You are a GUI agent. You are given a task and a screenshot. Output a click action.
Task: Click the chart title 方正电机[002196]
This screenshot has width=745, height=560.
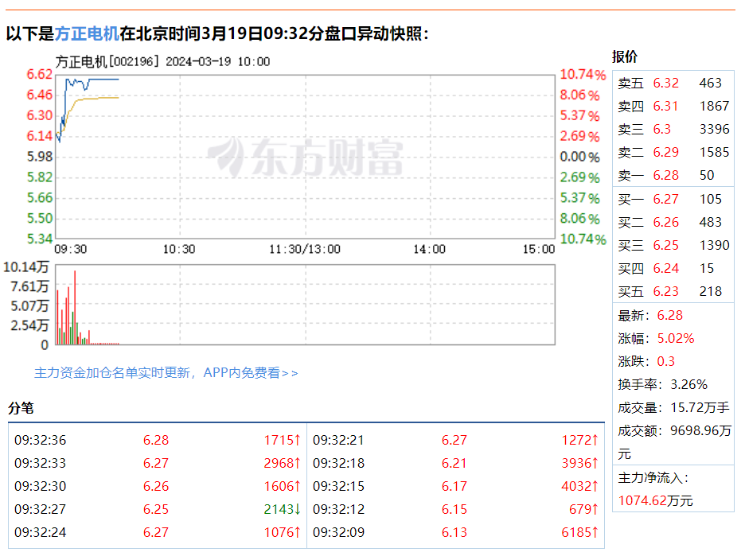tap(107, 62)
